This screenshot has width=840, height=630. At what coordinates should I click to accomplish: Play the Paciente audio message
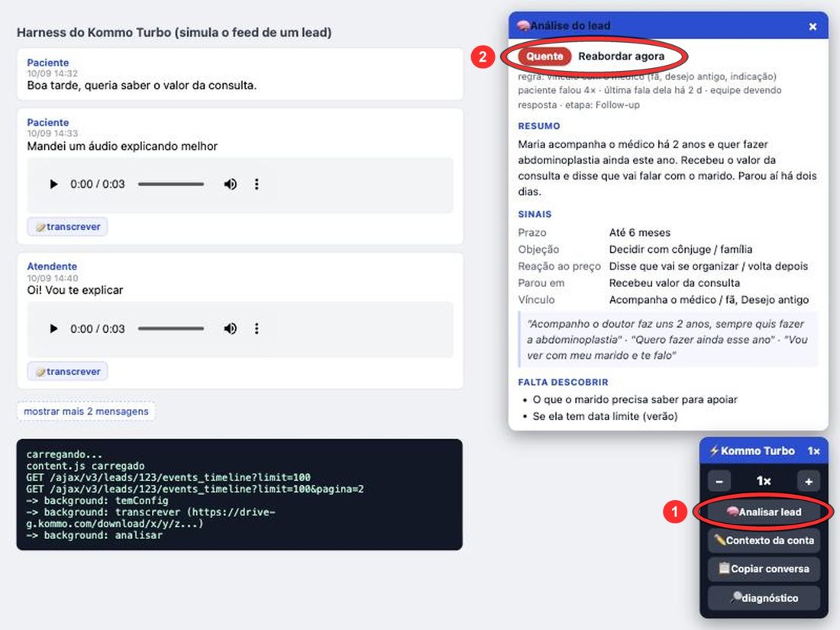[53, 184]
